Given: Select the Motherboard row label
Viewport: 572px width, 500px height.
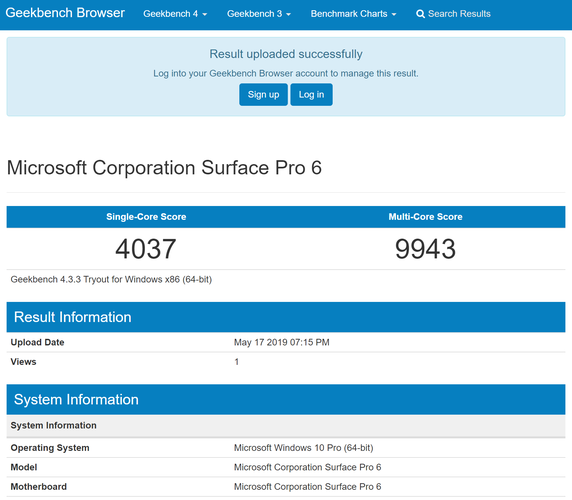Looking at the screenshot, I should click(x=39, y=487).
